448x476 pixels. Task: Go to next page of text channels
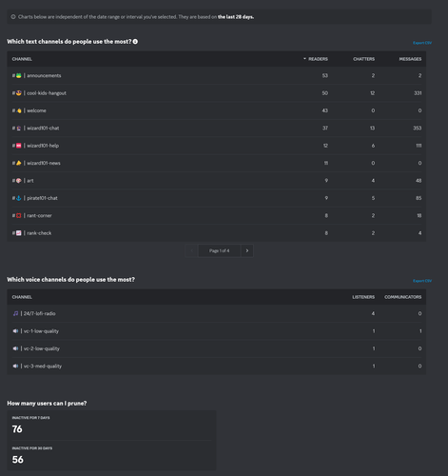[247, 250]
